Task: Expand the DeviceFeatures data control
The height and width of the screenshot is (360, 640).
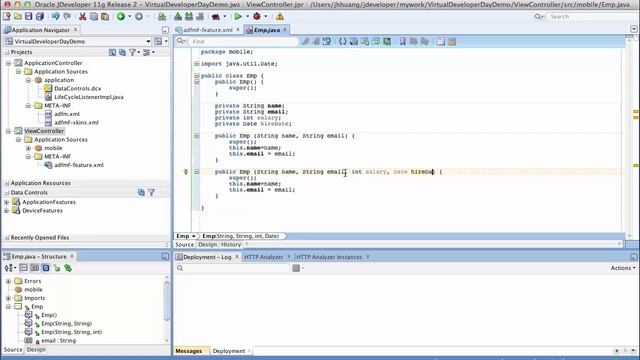Action: tap(6, 211)
